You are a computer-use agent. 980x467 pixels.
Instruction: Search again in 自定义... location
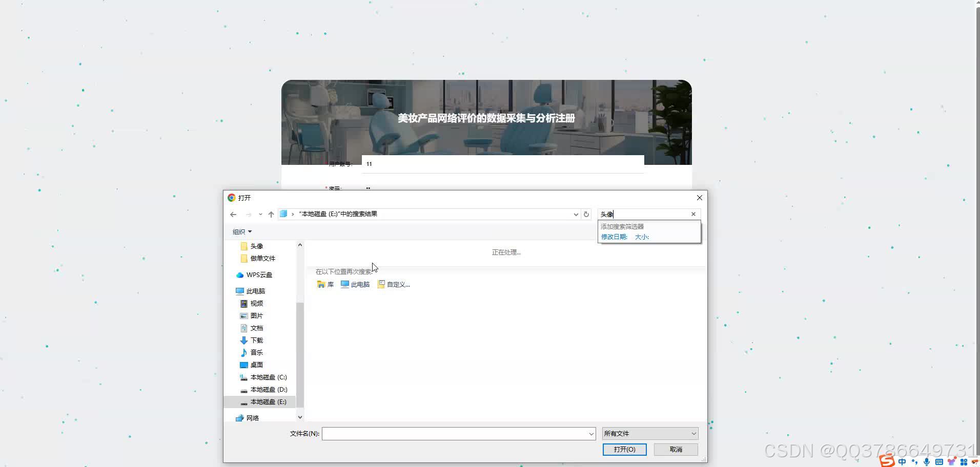pos(394,285)
